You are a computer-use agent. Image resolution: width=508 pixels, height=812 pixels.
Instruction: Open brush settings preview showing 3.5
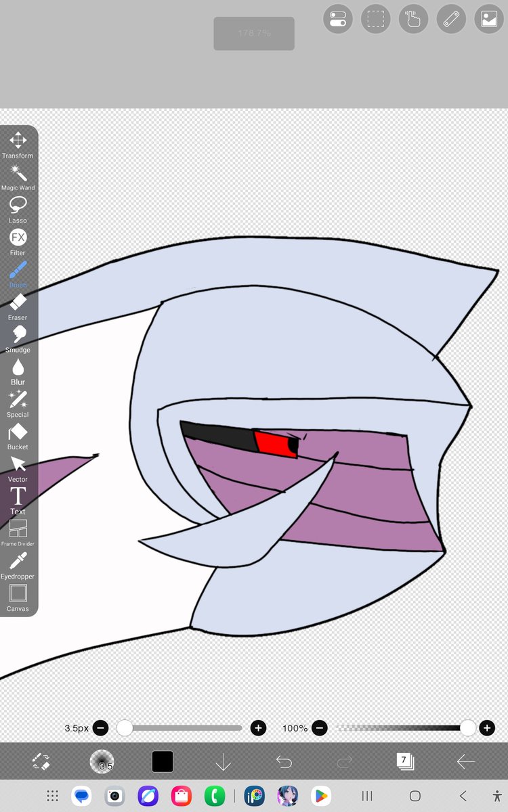pos(102,762)
